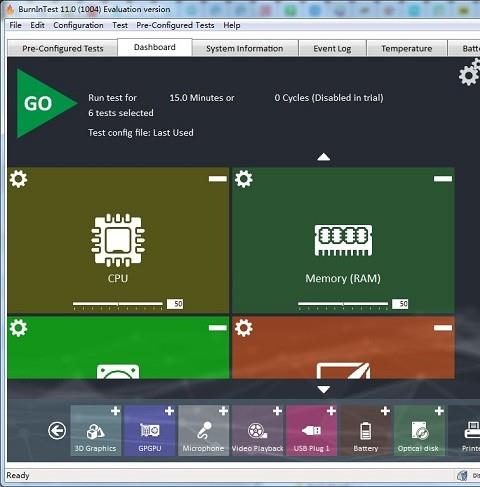
Task: Add Battery test with plus sign
Action: (385, 411)
